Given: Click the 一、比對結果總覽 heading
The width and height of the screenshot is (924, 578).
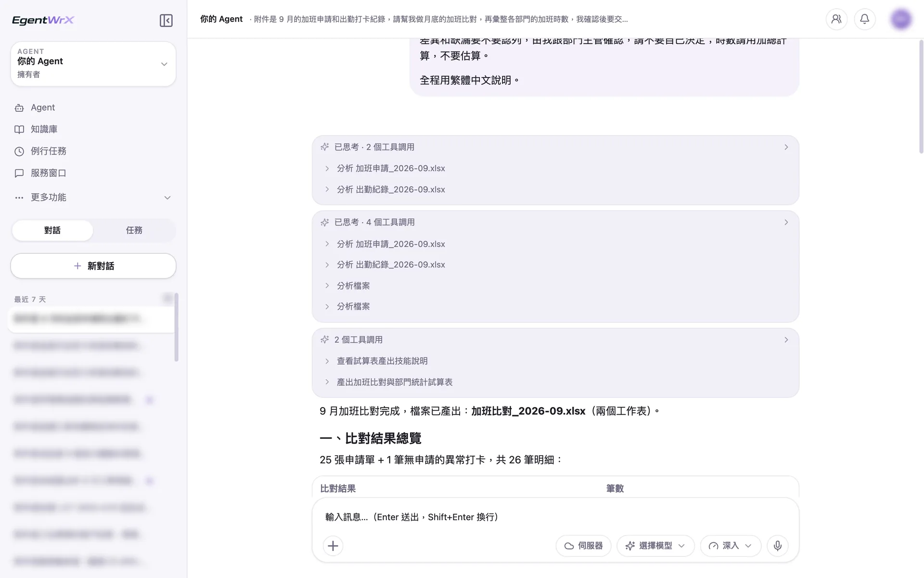Looking at the screenshot, I should pos(371,438).
